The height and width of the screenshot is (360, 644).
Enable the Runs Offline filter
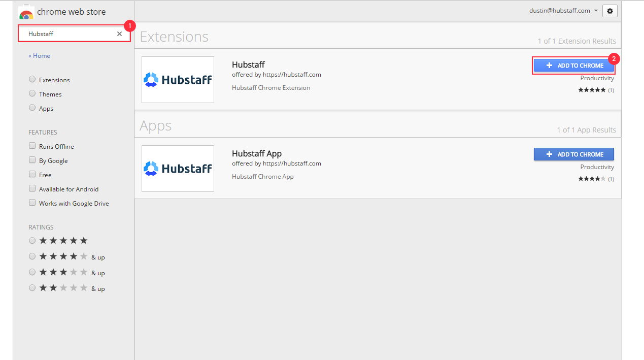[x=32, y=146]
